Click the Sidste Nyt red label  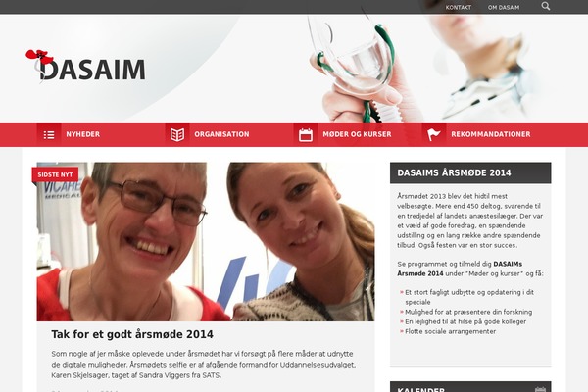(x=55, y=174)
